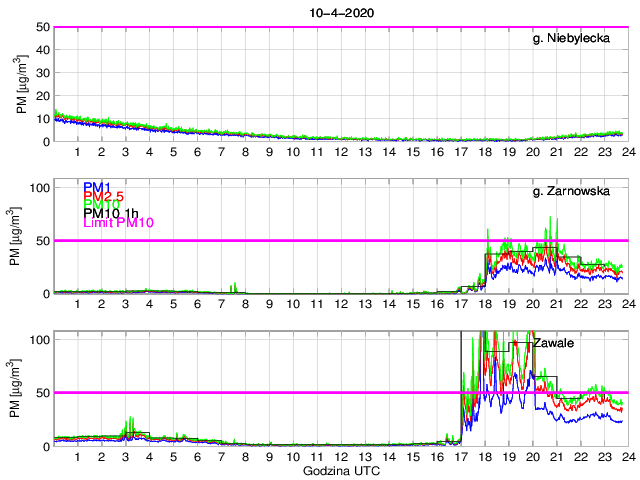This screenshot has width=640, height=480.
Task: Select the green PM10 legend entry
Action: 101,204
